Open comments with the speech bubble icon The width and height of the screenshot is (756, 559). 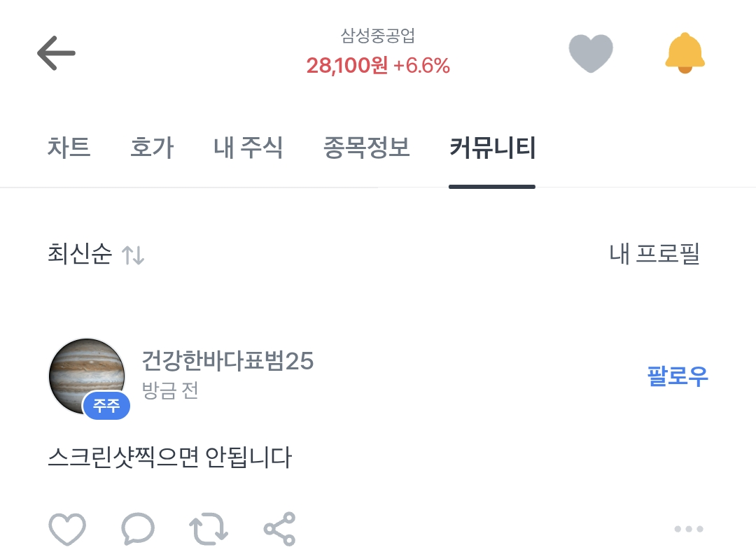click(137, 529)
